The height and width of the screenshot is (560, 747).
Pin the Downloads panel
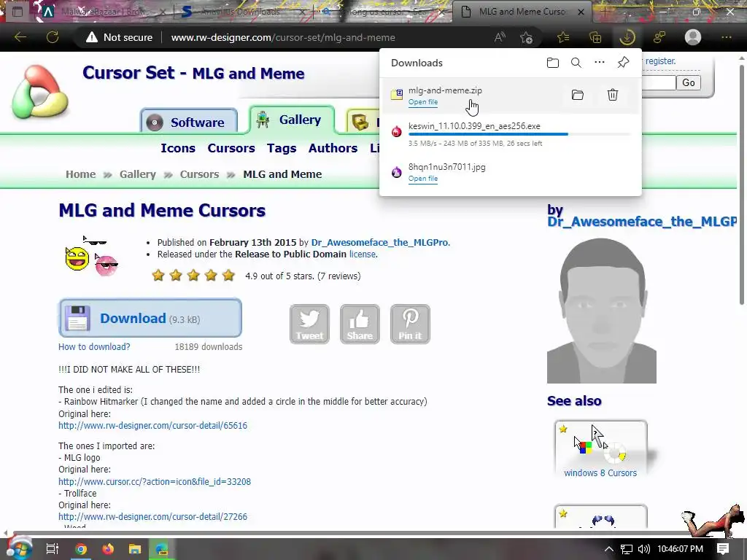coord(623,63)
